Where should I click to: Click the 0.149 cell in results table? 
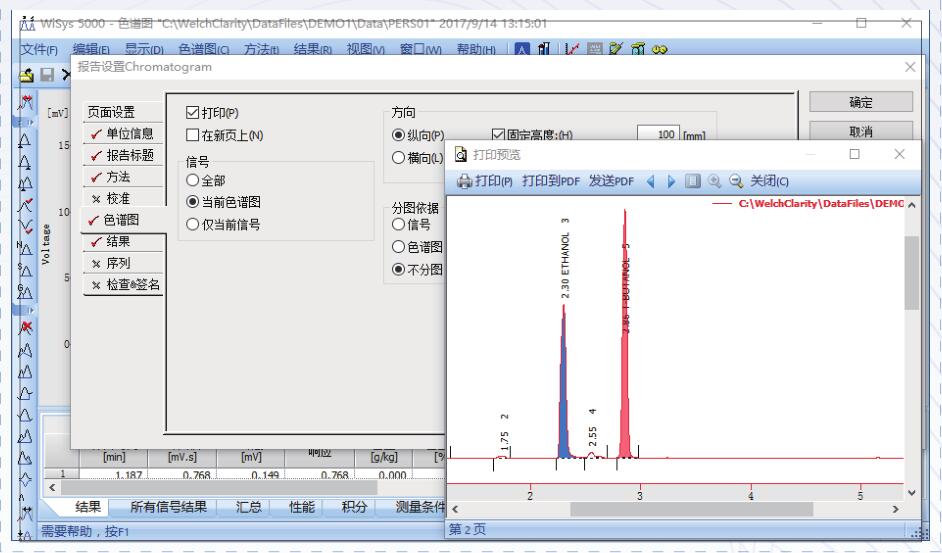tap(251, 475)
